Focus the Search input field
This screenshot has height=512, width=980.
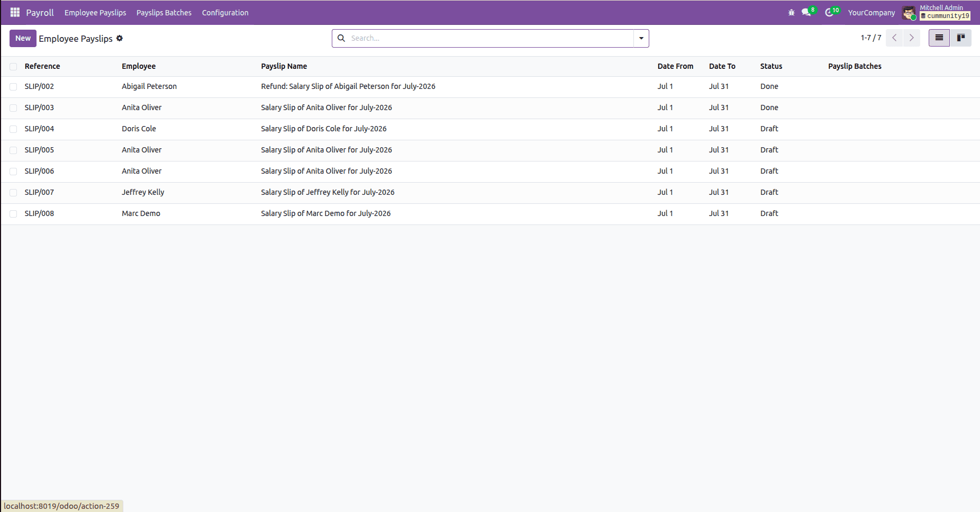[491, 38]
